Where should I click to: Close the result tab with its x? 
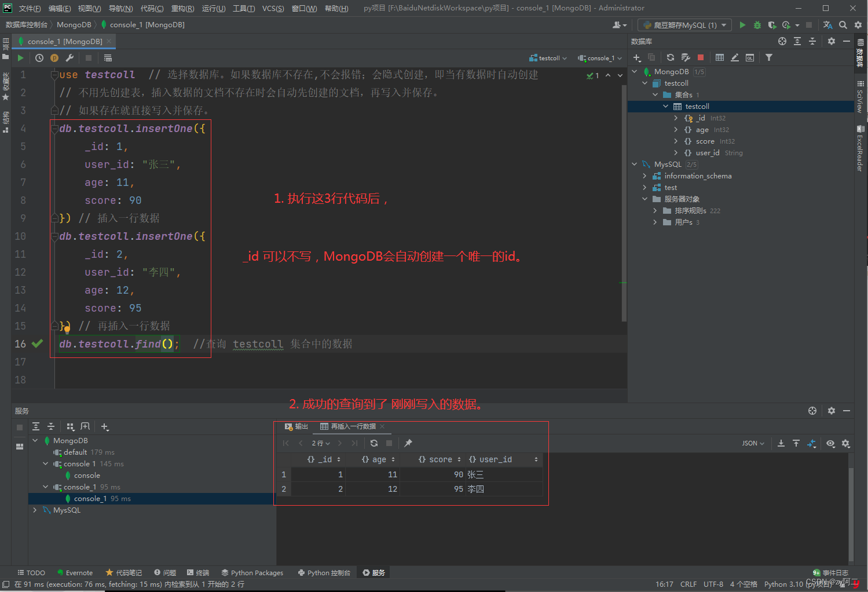pyautogui.click(x=382, y=426)
